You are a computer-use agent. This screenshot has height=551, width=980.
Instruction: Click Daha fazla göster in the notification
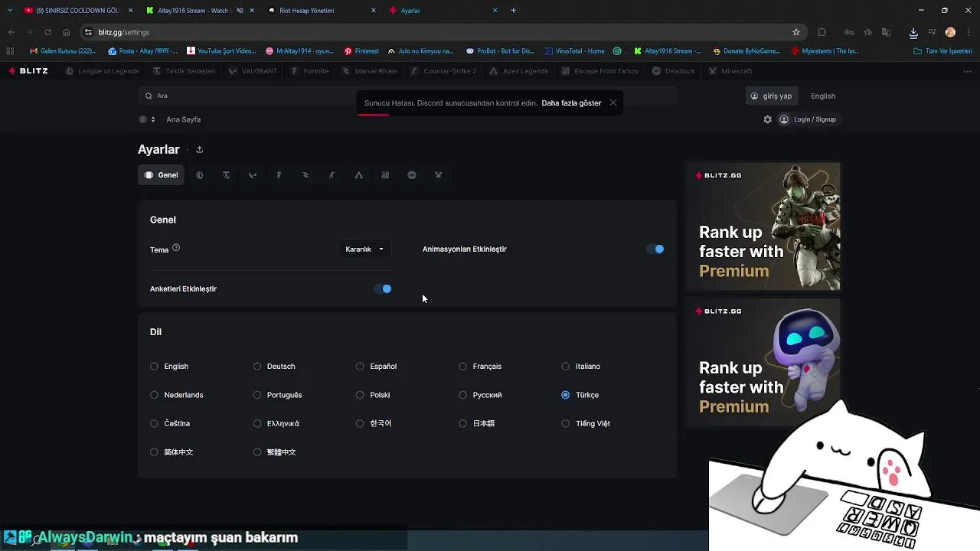pos(571,103)
